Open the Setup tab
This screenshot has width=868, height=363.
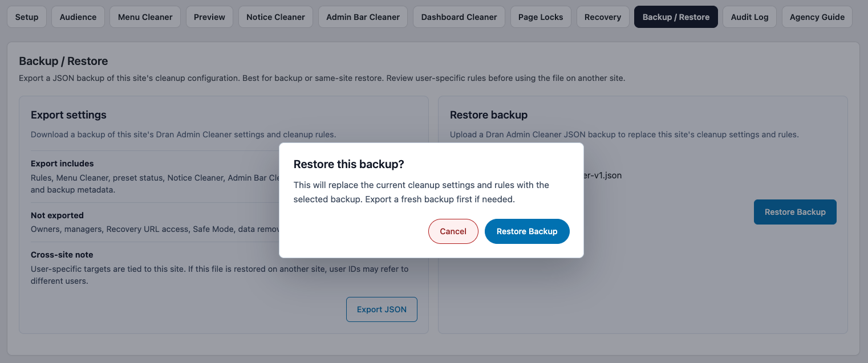27,17
